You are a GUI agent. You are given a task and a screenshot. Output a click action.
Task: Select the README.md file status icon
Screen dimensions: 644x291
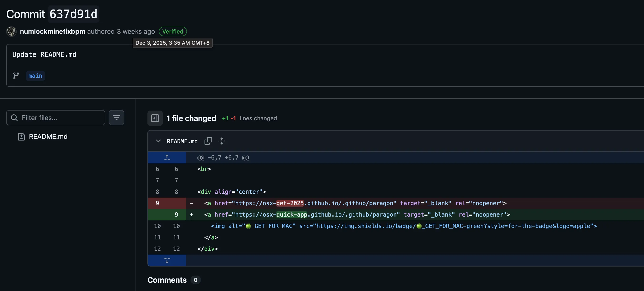21,136
